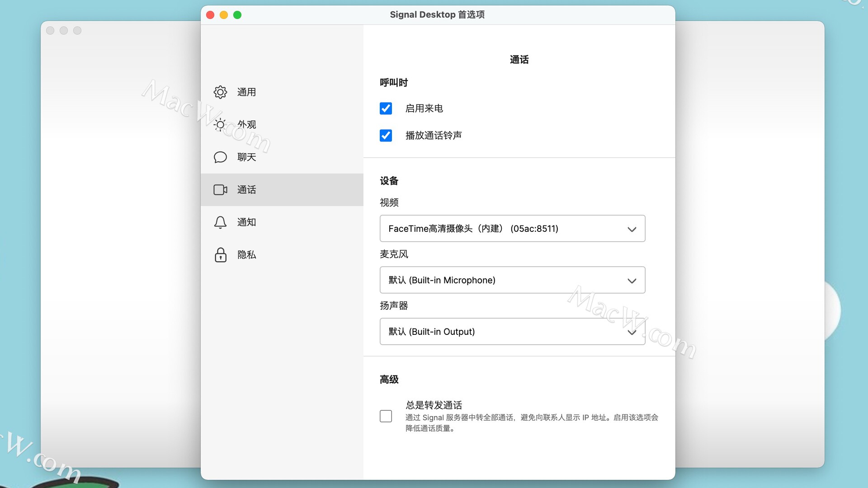Click the chat bubble icon beside 聊天
The width and height of the screenshot is (868, 488).
pos(220,157)
